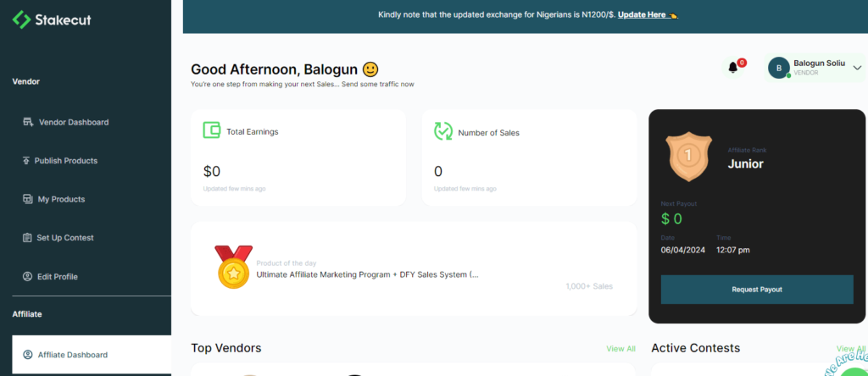868x376 pixels.
Task: Click the Junior rank shield badge
Action: click(687, 156)
